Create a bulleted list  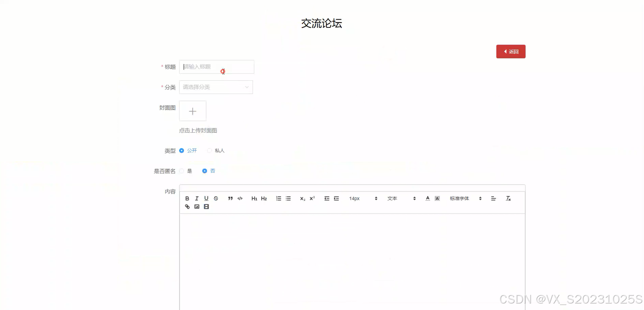[288, 199]
